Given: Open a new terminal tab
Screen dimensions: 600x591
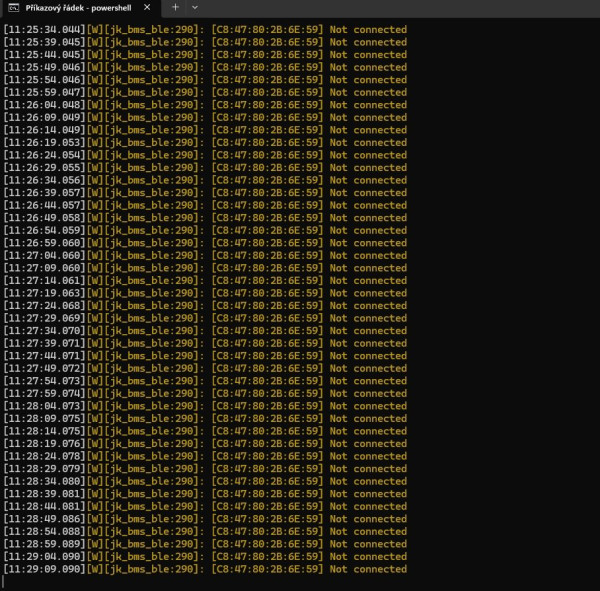Looking at the screenshot, I should [x=175, y=8].
